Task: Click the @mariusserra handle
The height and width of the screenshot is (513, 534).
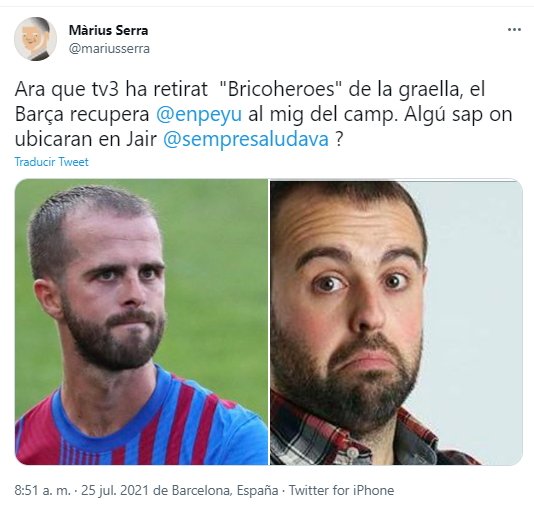Action: [109, 49]
